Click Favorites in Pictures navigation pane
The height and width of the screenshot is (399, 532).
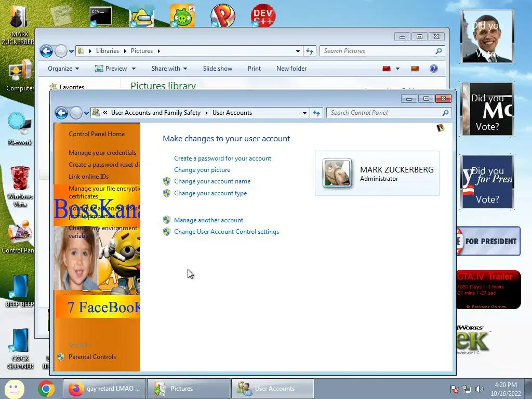[72, 87]
